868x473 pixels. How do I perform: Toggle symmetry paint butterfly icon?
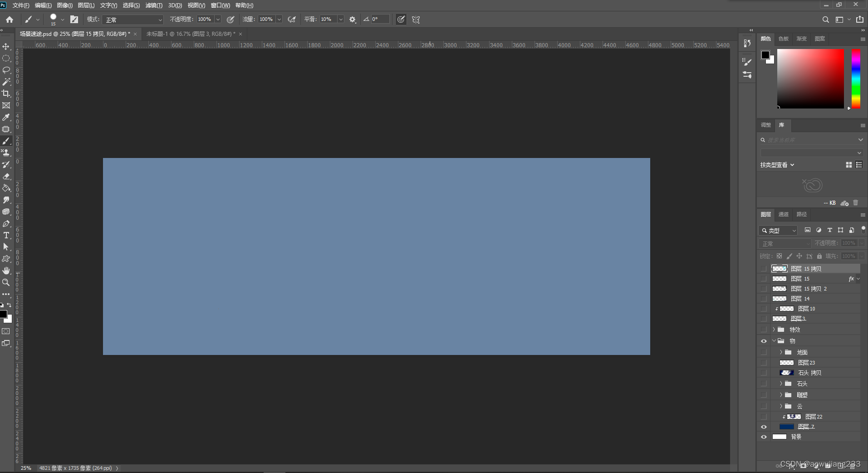click(416, 20)
